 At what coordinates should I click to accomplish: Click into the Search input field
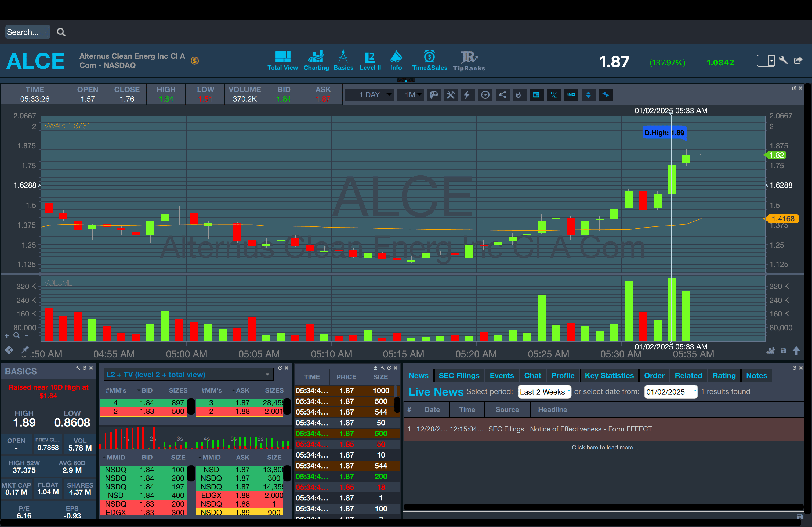click(27, 32)
